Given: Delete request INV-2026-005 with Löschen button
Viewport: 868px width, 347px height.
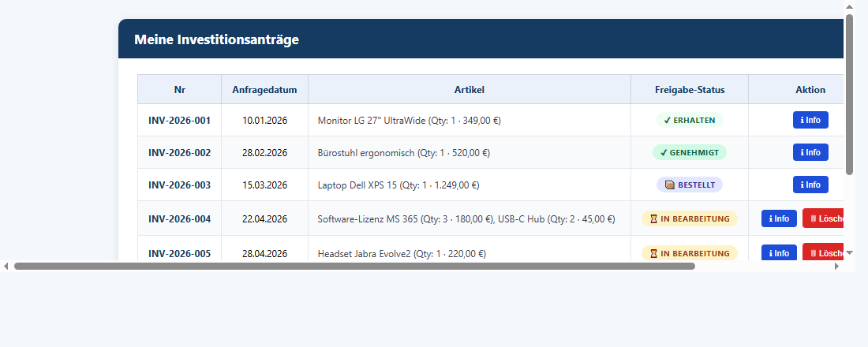Looking at the screenshot, I should [823, 253].
